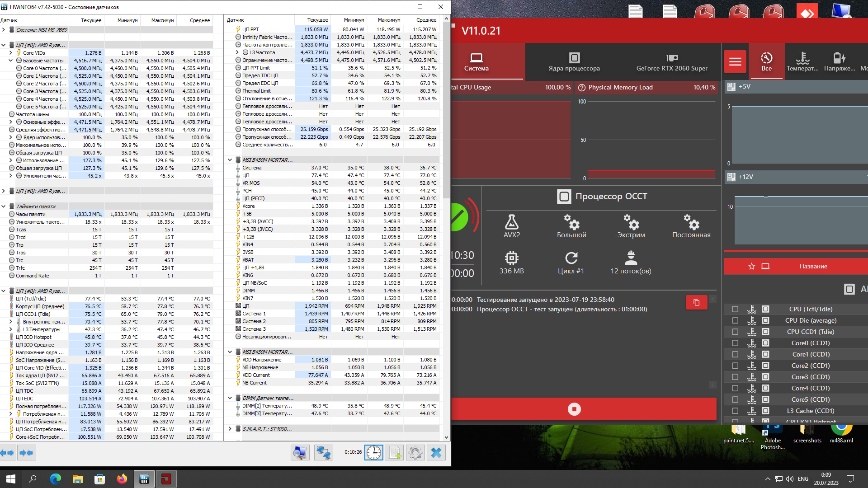Open HWiNFO sensor settings gear

click(x=415, y=452)
